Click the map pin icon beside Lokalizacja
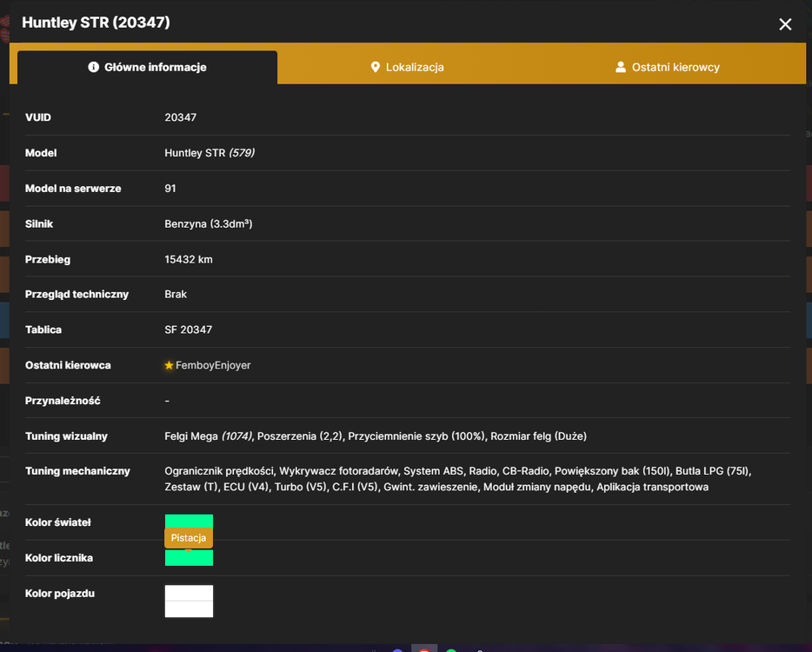This screenshot has height=652, width=812. (x=376, y=67)
